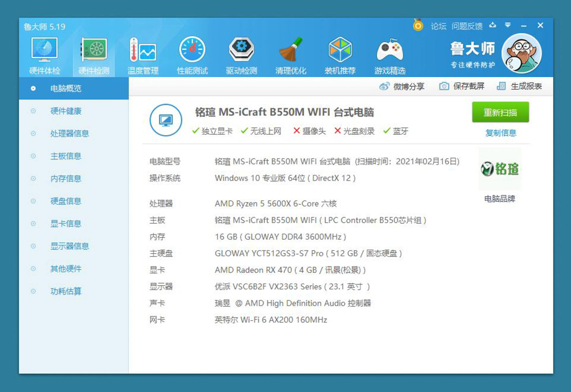This screenshot has height=392, width=571.
Task: Minimize the 鲁大师 window
Action: coord(524,26)
